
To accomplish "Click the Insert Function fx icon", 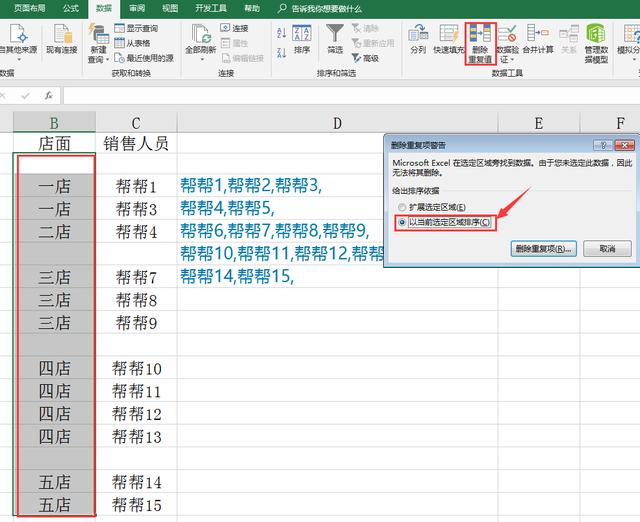I will click(x=48, y=96).
